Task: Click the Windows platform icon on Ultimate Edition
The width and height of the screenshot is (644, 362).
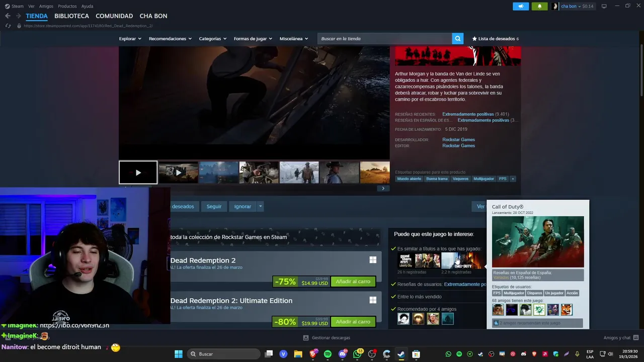Action: click(x=373, y=300)
